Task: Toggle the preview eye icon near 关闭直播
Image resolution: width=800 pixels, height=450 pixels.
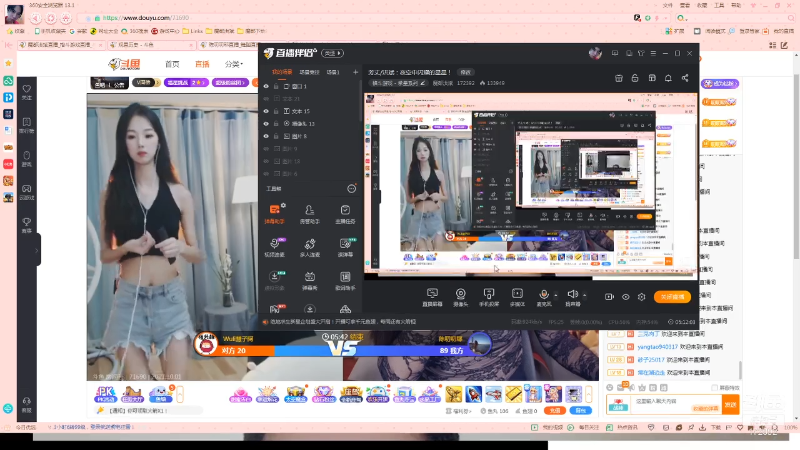Action: [x=626, y=297]
